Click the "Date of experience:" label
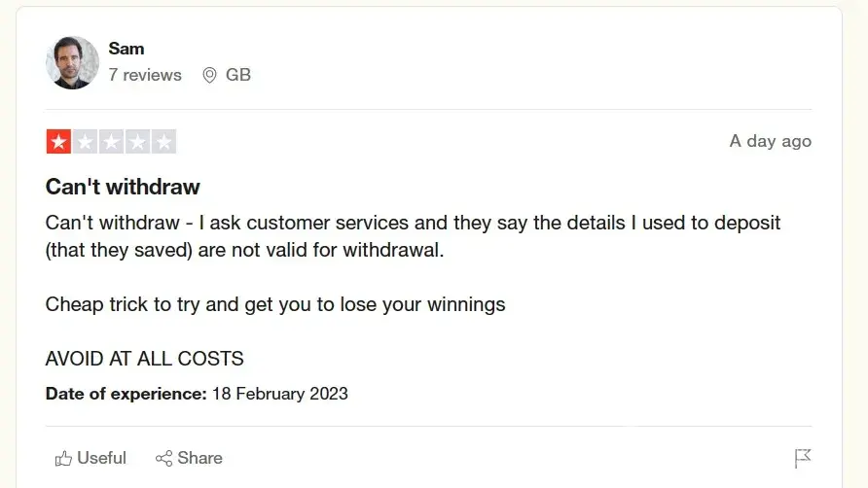868x488 pixels. pyautogui.click(x=126, y=394)
